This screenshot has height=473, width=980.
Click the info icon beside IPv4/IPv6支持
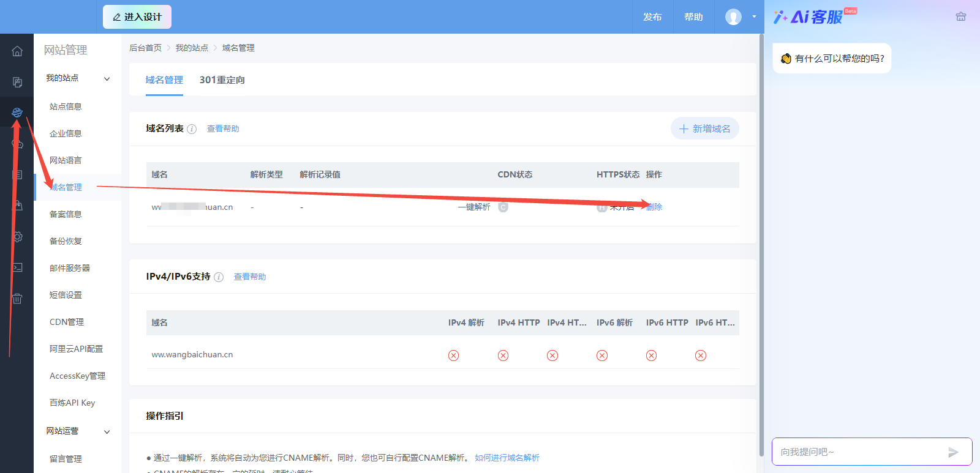coord(219,277)
